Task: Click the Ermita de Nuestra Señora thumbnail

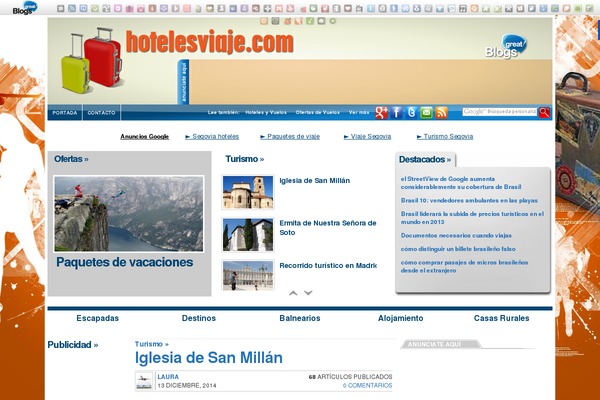Action: (x=248, y=235)
